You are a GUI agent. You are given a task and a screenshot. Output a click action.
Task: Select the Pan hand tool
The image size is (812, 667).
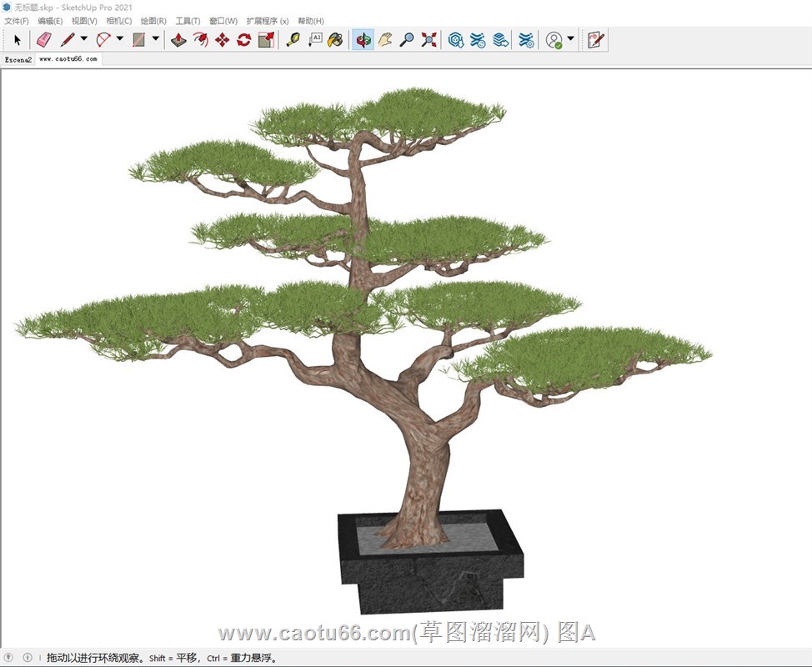click(x=385, y=39)
